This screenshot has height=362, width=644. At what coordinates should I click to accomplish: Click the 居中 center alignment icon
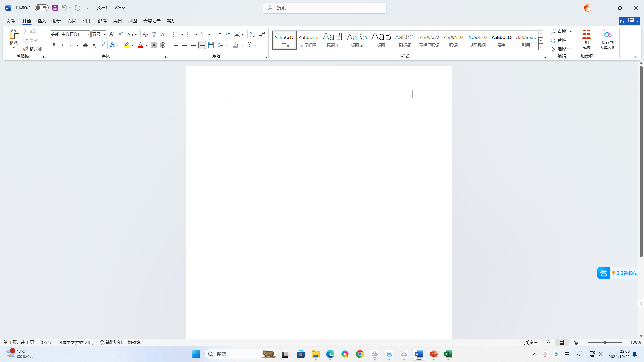click(184, 45)
